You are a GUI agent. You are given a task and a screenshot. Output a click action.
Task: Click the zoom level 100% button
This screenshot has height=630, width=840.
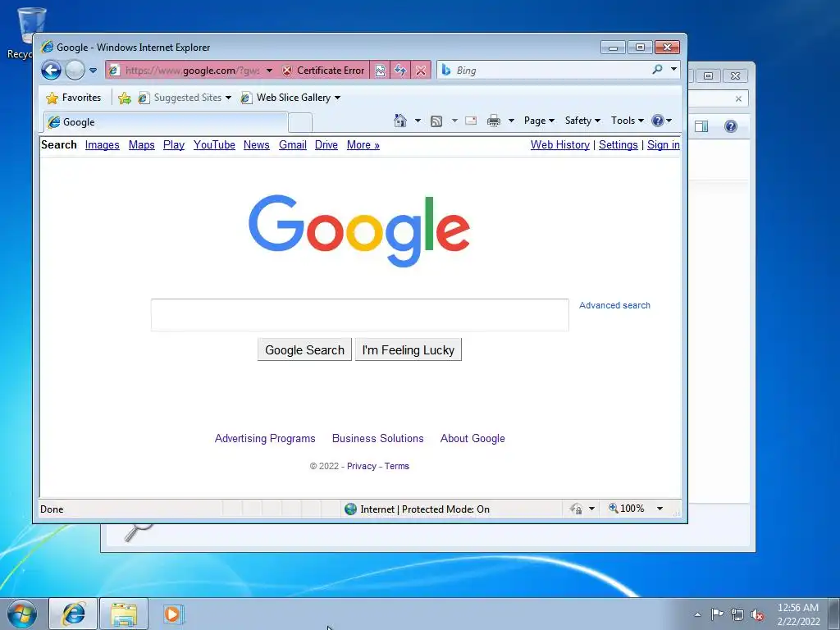[626, 509]
